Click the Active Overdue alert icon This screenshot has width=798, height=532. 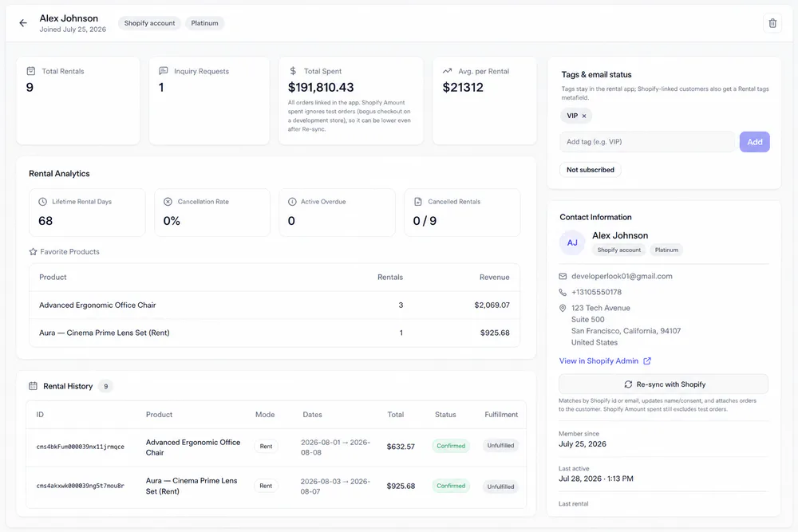(x=292, y=202)
